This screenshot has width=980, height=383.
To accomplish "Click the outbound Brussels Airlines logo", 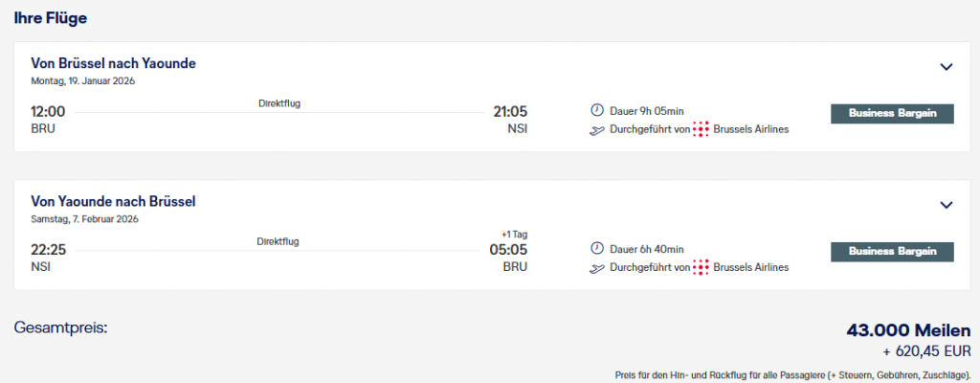I will coord(702,129).
